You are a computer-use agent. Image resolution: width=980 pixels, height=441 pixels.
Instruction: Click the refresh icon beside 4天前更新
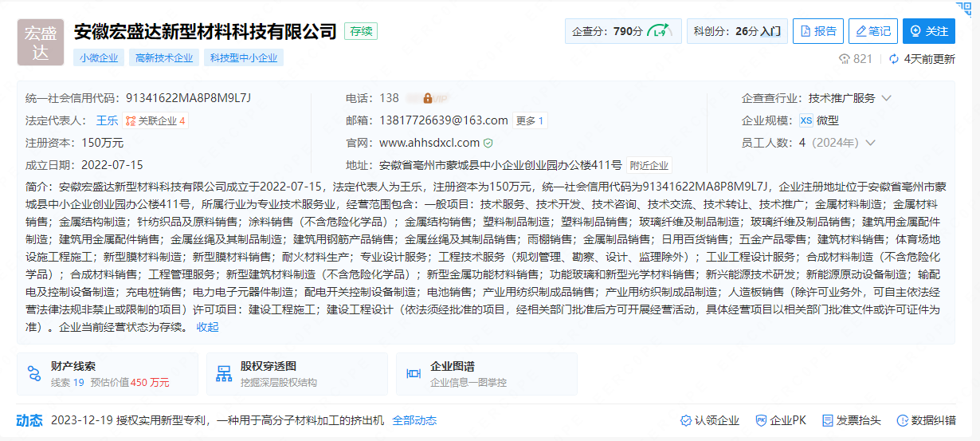pyautogui.click(x=894, y=59)
